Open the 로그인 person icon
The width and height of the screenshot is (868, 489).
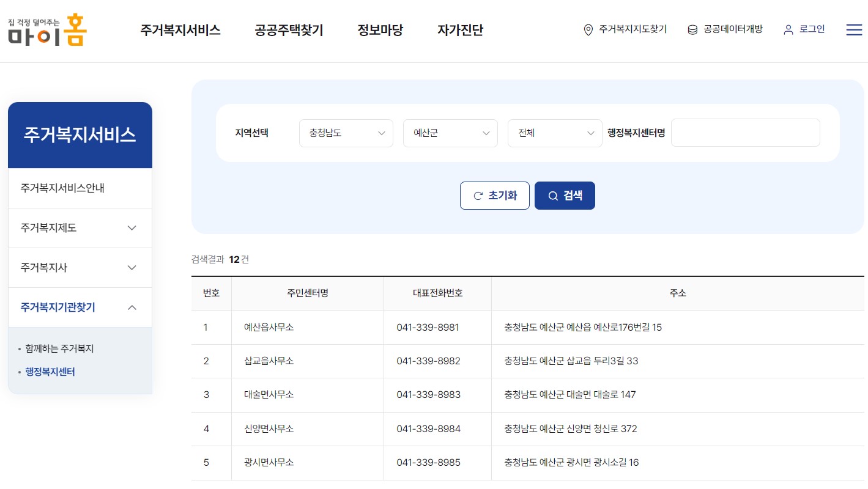788,29
